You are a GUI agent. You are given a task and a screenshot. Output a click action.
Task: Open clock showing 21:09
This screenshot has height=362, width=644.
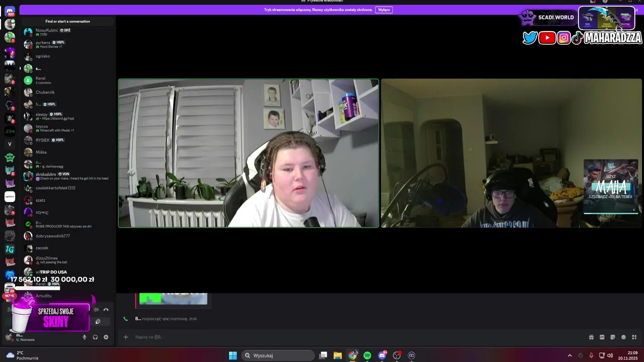pos(628,355)
